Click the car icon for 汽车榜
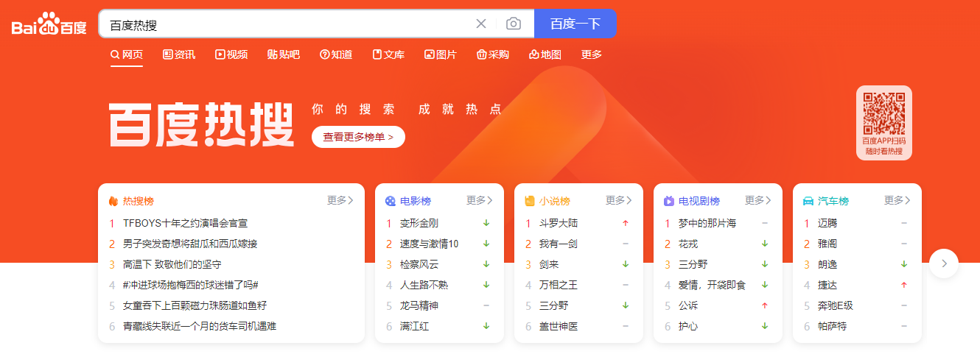Screen dimensions: 980x354 (x=808, y=201)
